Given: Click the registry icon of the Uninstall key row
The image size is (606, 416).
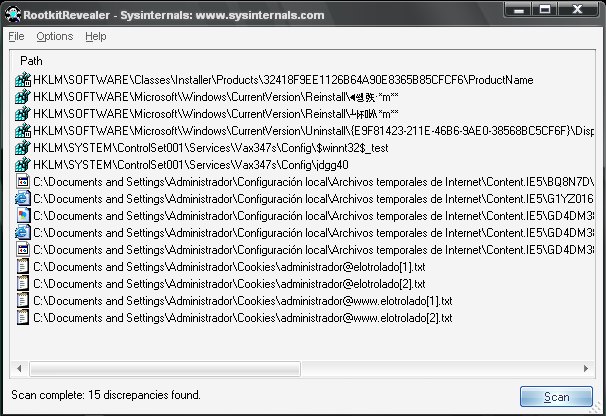Looking at the screenshot, I should tap(24, 131).
